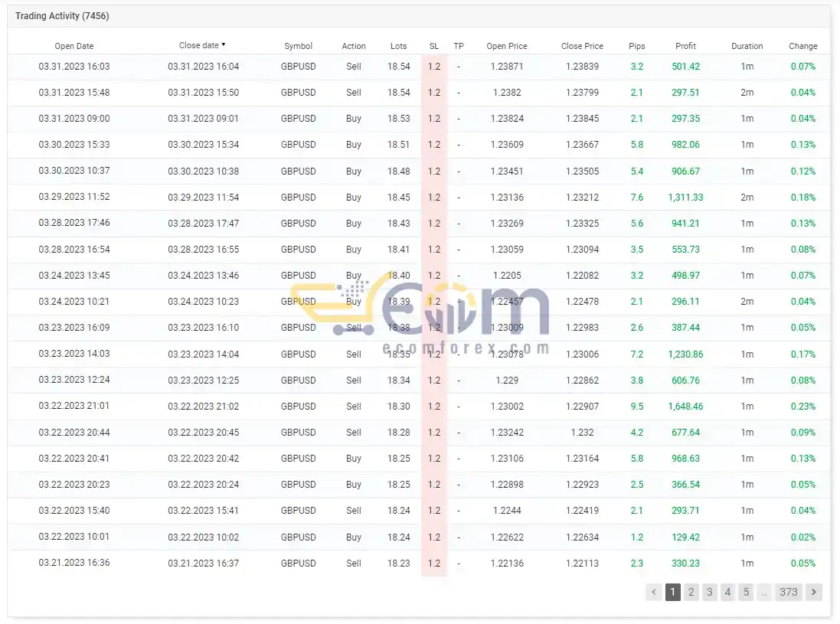Select the 1,648.46 profit trade row
840x624 pixels.
click(419, 406)
